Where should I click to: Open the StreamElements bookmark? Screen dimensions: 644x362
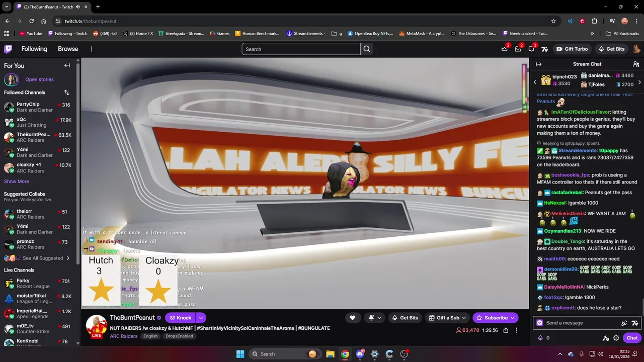point(306,34)
